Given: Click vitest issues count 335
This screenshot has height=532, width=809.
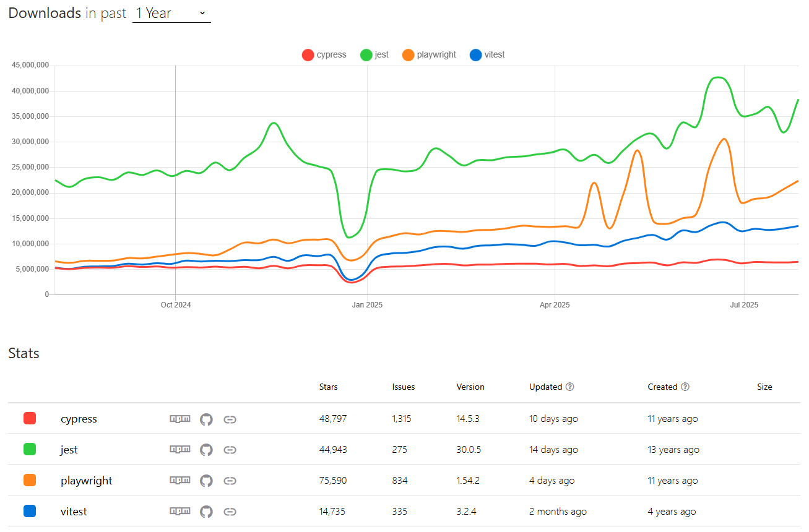Looking at the screenshot, I should [400, 512].
